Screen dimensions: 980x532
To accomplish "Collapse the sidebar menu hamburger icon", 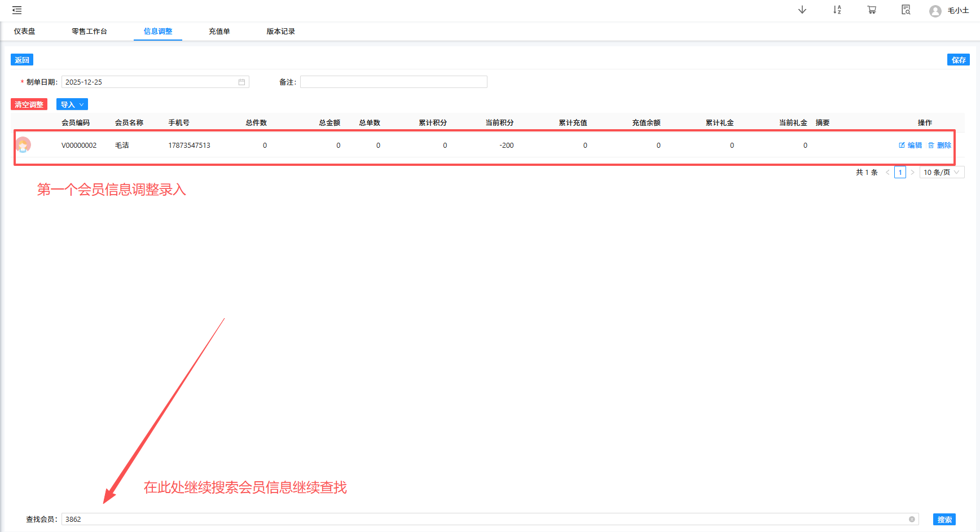I will [x=17, y=10].
